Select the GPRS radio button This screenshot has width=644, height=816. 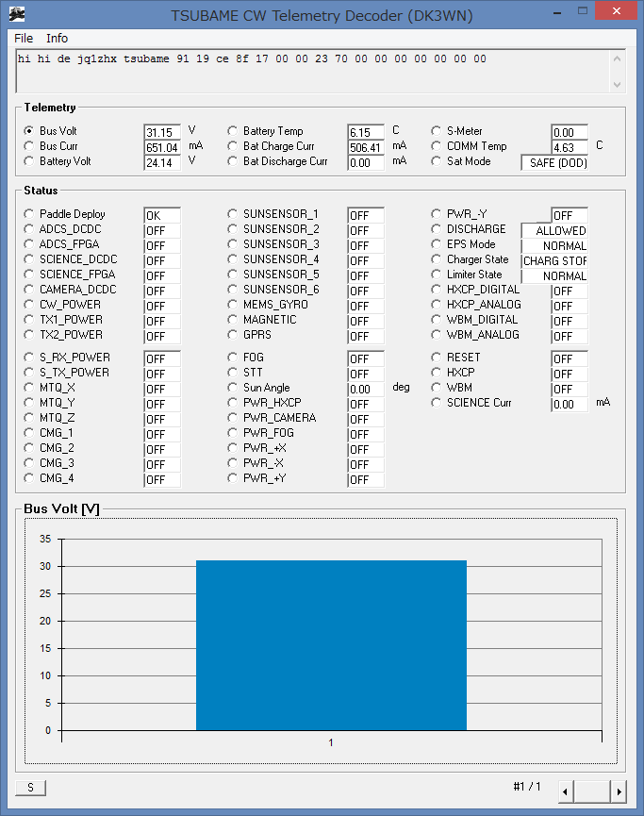click(233, 335)
